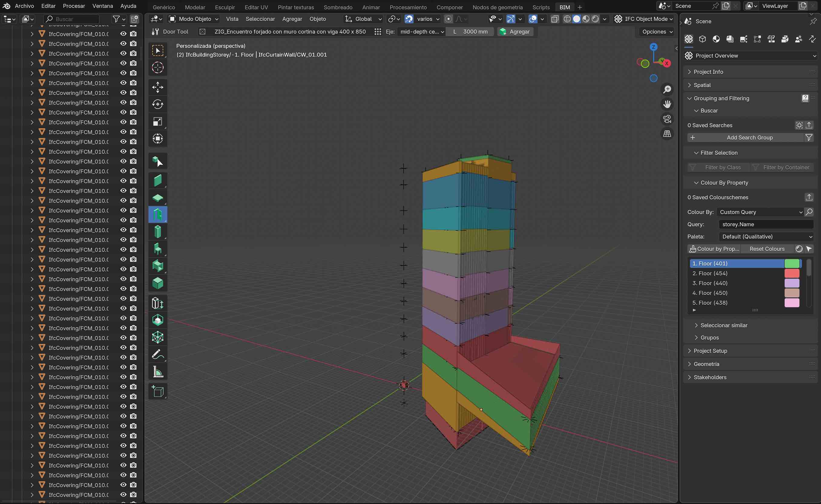Switch to the Nodos de geometría tab
Screen dimensions: 821x504
pyautogui.click(x=498, y=7)
